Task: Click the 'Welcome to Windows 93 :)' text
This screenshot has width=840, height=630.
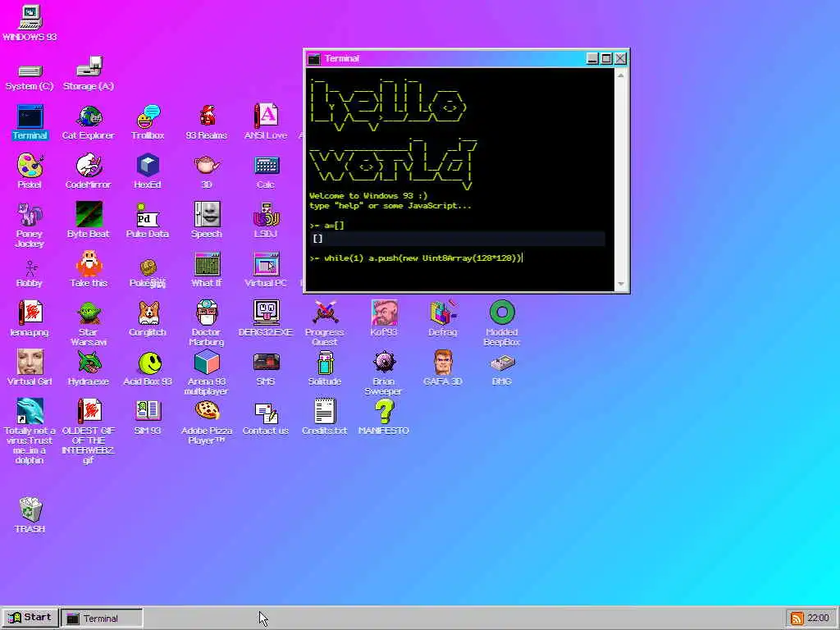Action: (368, 196)
